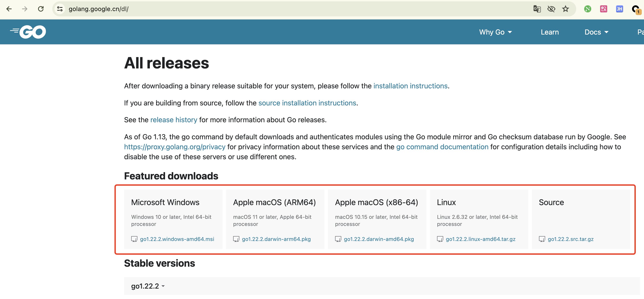Toggle the crossed-out eye tracking icon
The width and height of the screenshot is (644, 299).
click(551, 9)
